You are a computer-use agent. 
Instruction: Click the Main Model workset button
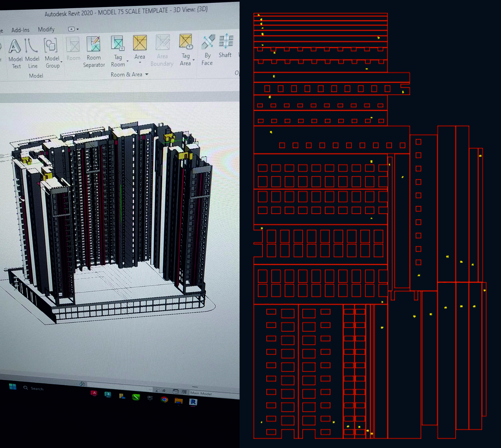(x=201, y=393)
